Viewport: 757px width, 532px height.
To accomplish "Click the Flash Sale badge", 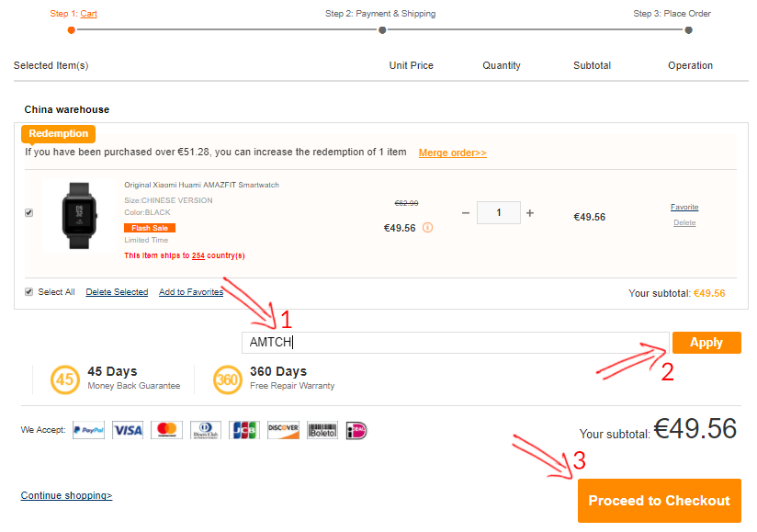I will [150, 228].
